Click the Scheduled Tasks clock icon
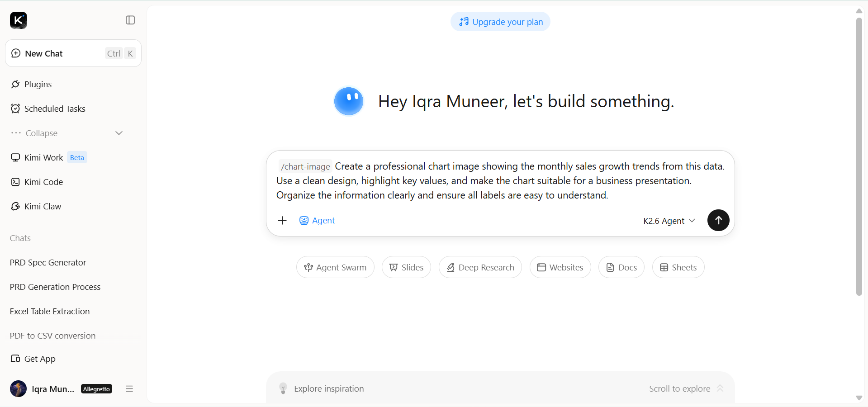The height and width of the screenshot is (407, 868). pyautogui.click(x=15, y=109)
